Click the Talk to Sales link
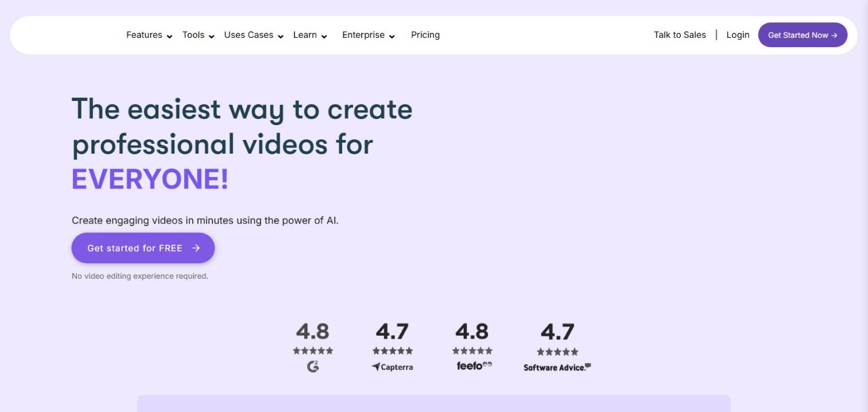 680,35
